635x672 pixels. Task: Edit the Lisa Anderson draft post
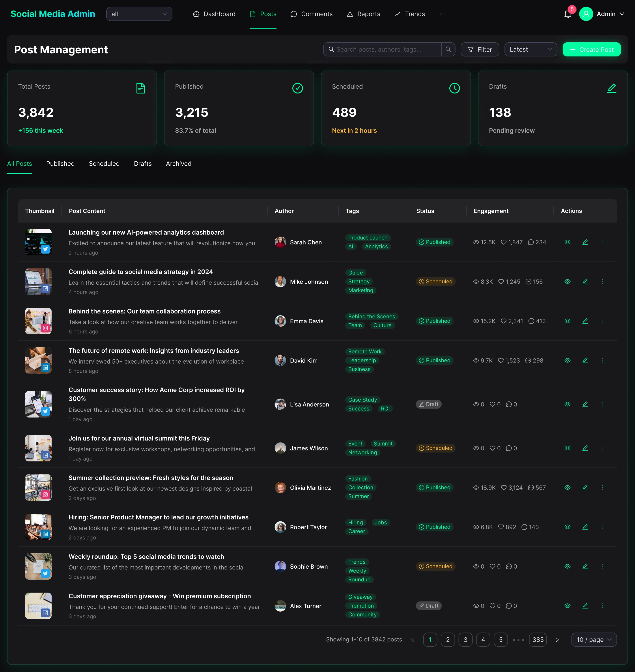tap(585, 404)
